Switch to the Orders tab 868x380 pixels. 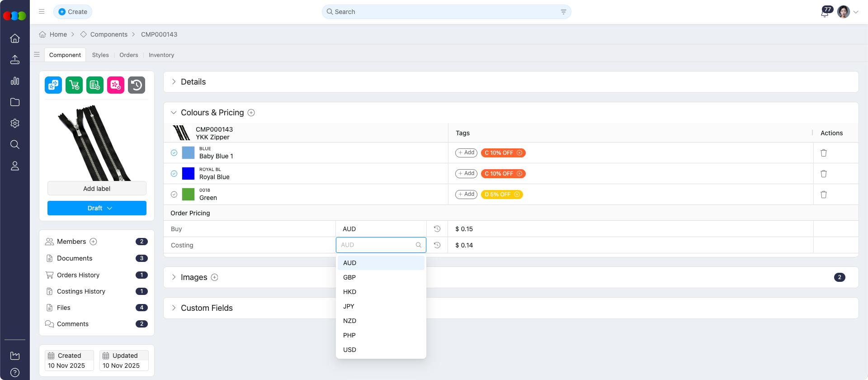[x=129, y=55]
